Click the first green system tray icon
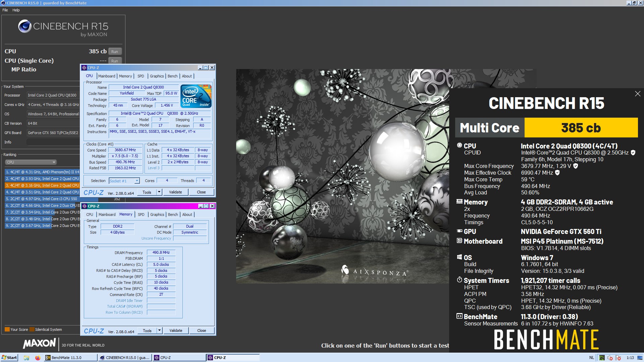644x362 pixels. point(602,358)
